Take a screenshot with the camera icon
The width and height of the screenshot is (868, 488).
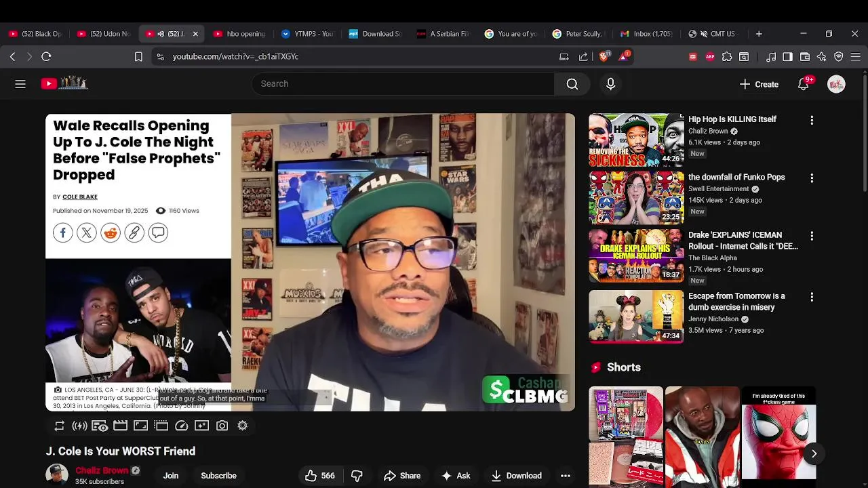coord(222,426)
